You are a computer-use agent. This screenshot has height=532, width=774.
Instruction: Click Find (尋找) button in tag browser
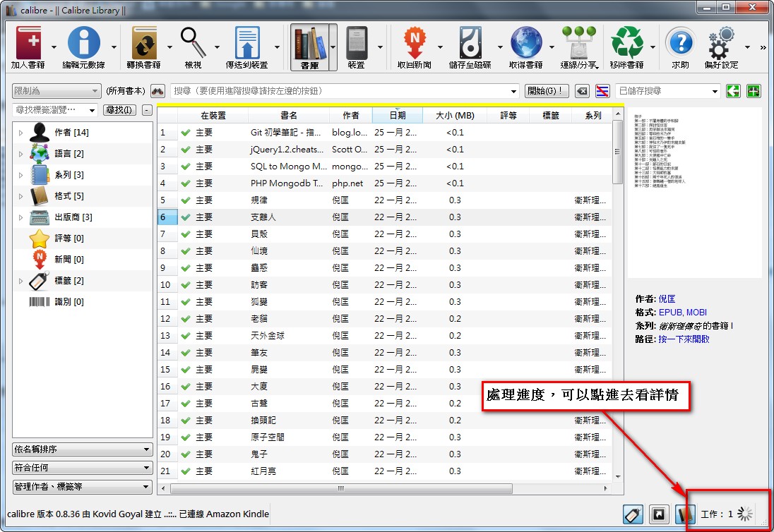pos(119,110)
